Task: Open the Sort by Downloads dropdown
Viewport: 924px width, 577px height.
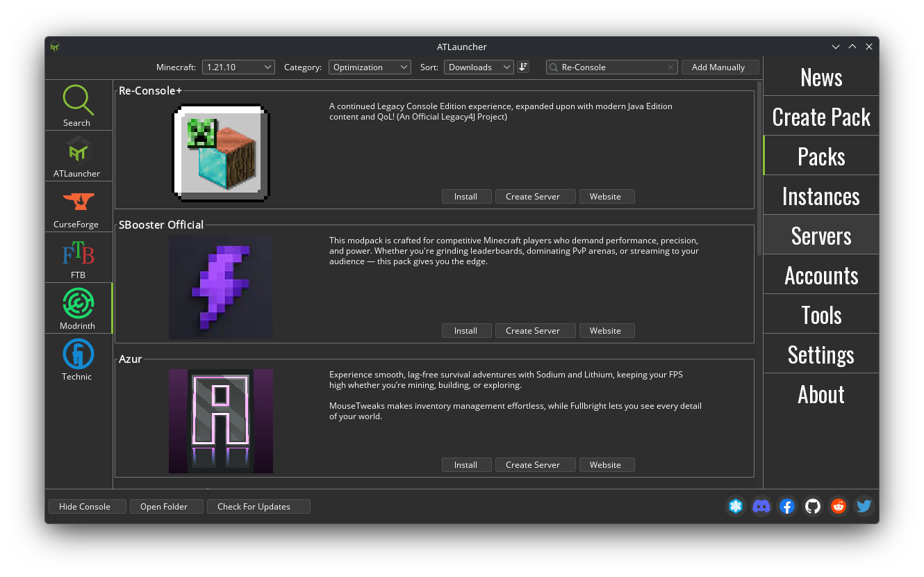Action: coord(479,67)
